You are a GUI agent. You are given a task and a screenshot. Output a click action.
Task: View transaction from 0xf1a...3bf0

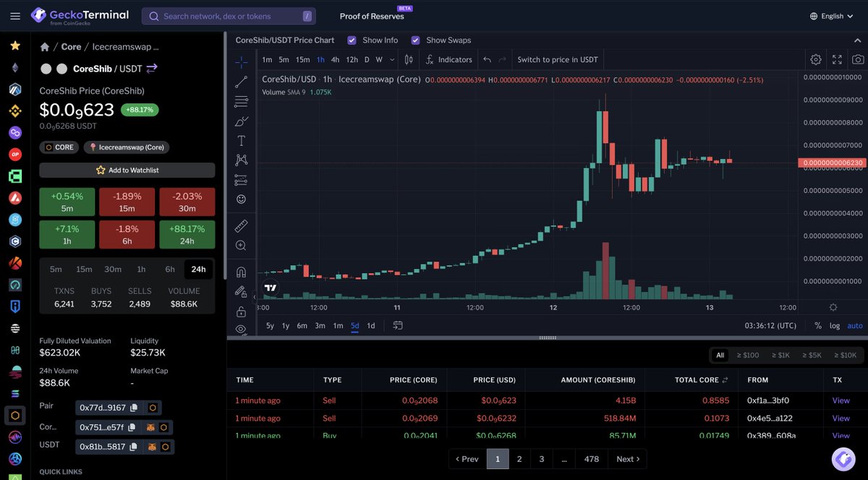(x=841, y=400)
